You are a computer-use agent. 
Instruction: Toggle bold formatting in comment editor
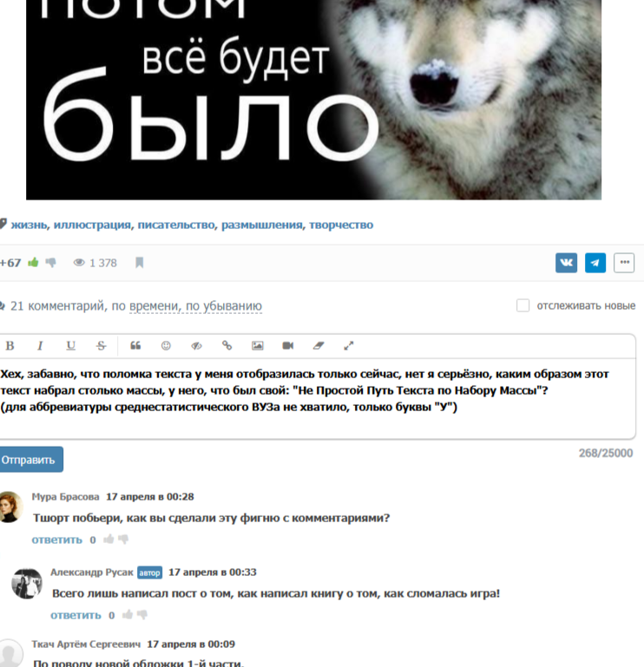coord(10,346)
